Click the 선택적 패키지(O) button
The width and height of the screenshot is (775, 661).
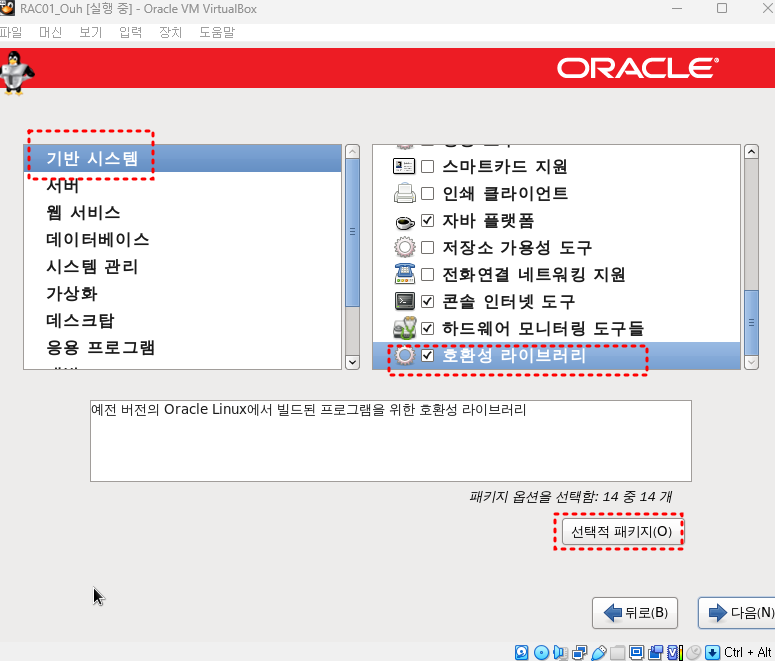621,532
